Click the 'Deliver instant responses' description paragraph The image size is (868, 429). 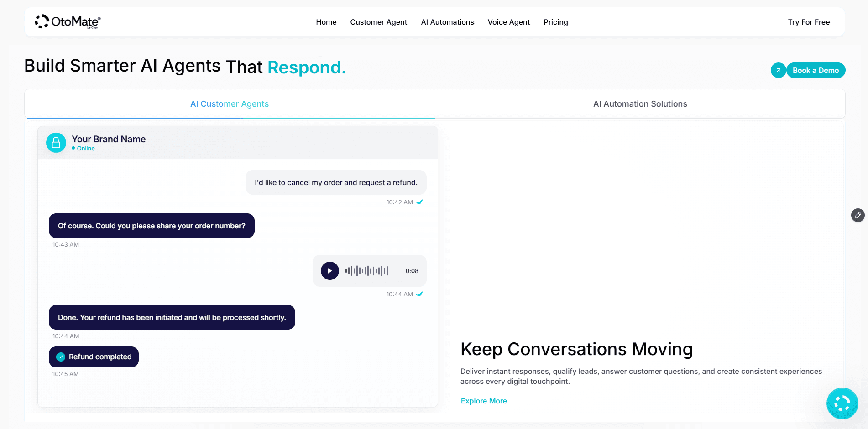click(x=641, y=376)
